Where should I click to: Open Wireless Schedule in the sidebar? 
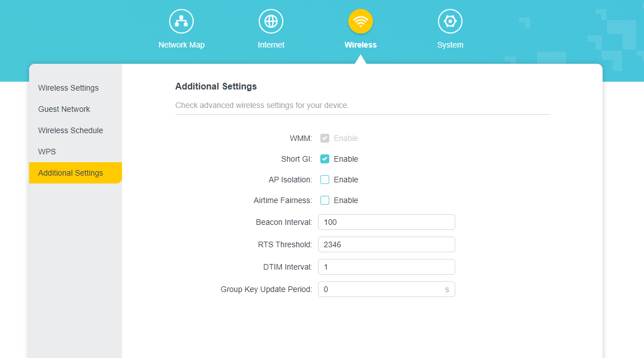click(x=71, y=130)
